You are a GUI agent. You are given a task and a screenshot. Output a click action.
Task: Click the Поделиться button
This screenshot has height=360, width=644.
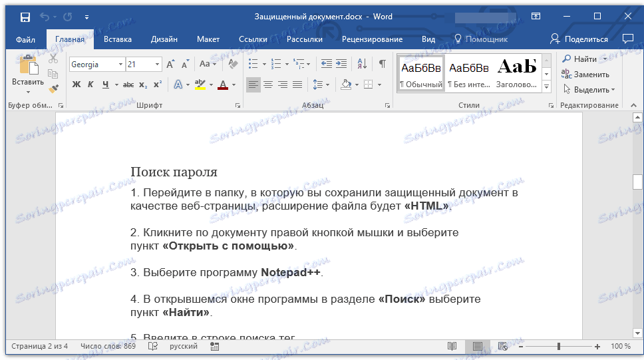579,39
